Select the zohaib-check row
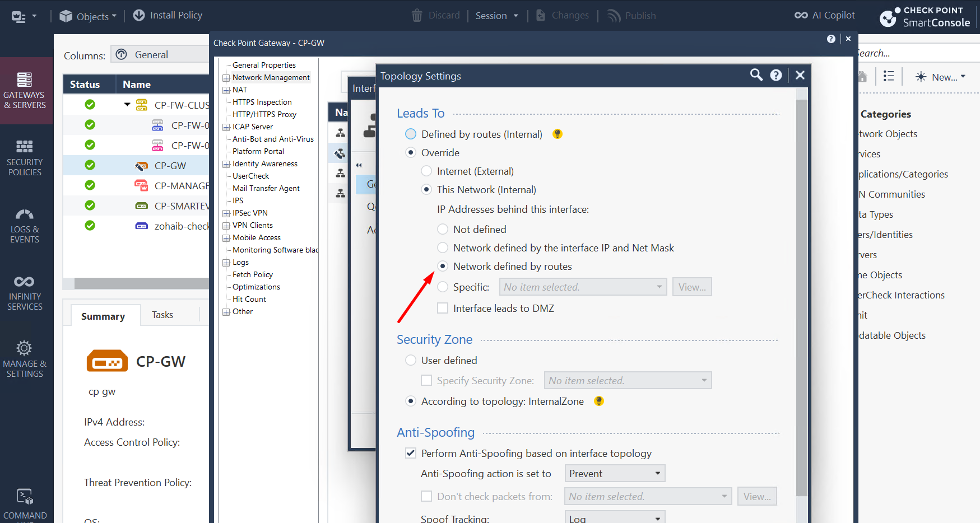This screenshot has height=523, width=980. (x=136, y=226)
